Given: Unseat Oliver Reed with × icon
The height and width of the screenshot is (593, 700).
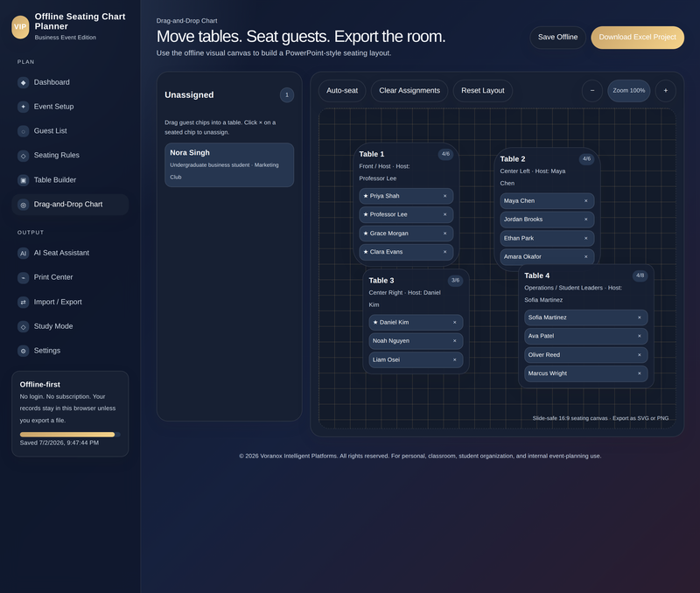Looking at the screenshot, I should pyautogui.click(x=640, y=355).
